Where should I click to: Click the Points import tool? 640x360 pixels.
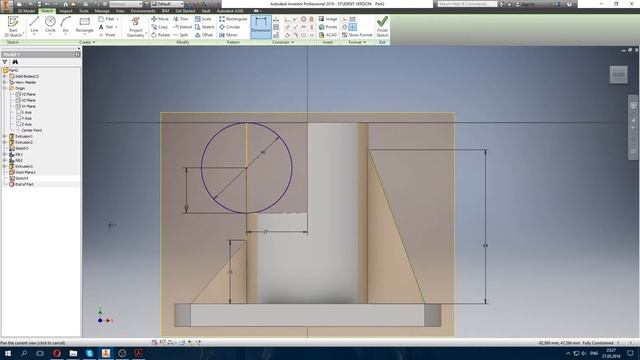[328, 27]
